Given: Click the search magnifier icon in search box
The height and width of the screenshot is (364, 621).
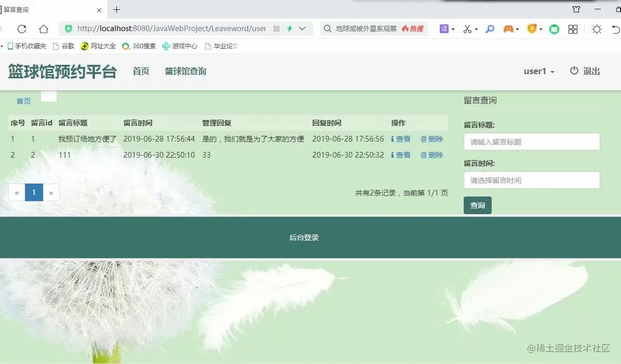Looking at the screenshot, I should 328,29.
